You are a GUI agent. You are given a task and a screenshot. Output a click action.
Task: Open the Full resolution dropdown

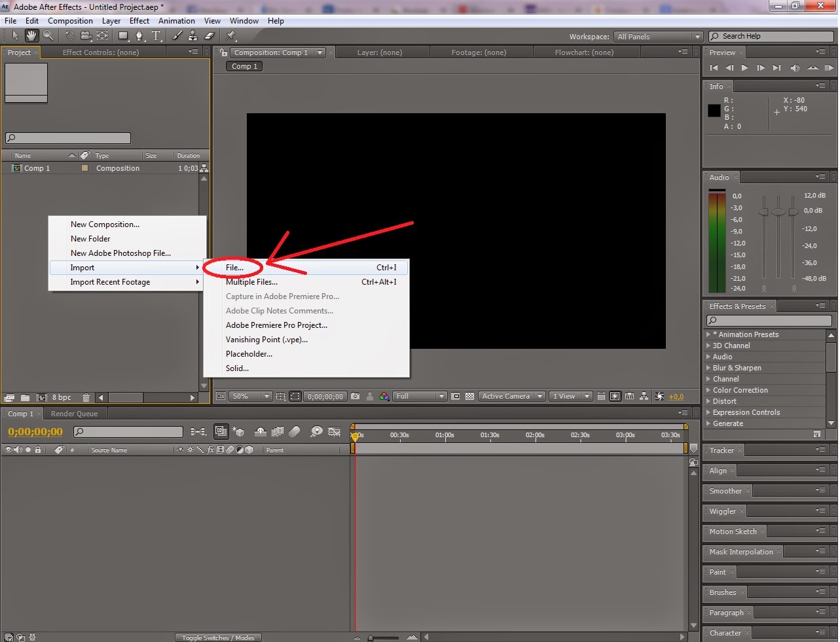coord(420,396)
